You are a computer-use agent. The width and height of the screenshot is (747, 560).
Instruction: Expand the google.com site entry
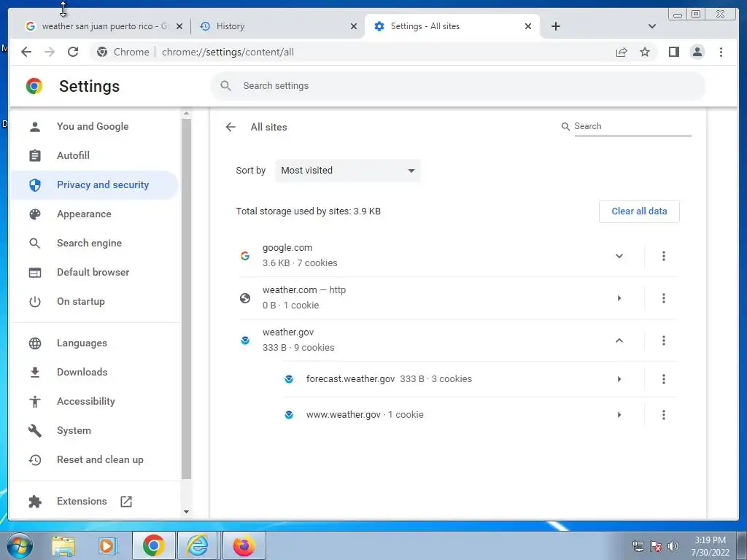[x=619, y=256]
